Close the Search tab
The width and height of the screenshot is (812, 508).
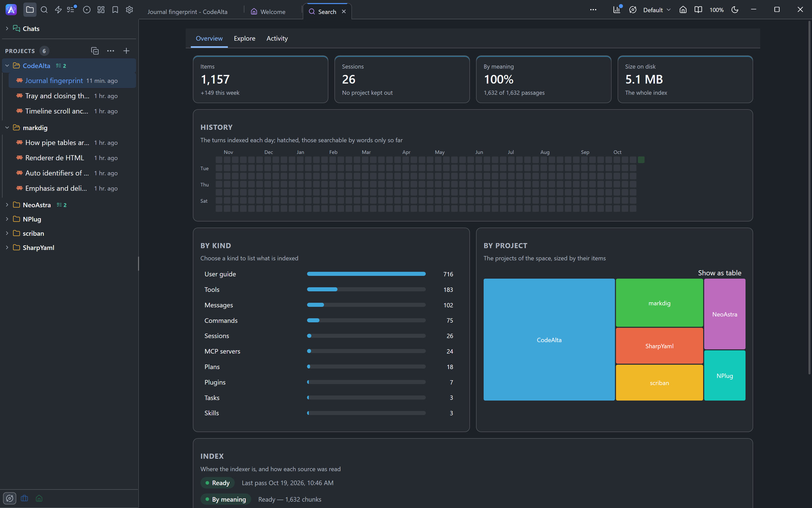point(344,12)
